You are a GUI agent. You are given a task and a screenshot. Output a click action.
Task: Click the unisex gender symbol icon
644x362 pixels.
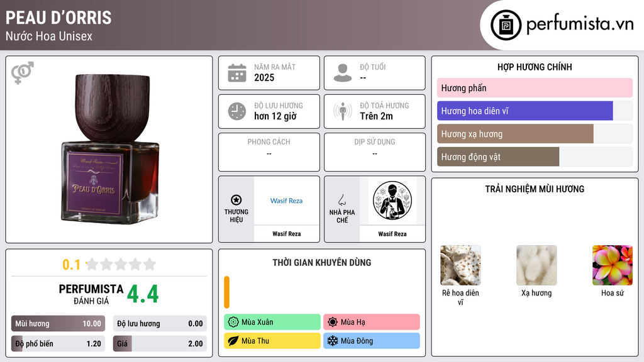point(23,73)
